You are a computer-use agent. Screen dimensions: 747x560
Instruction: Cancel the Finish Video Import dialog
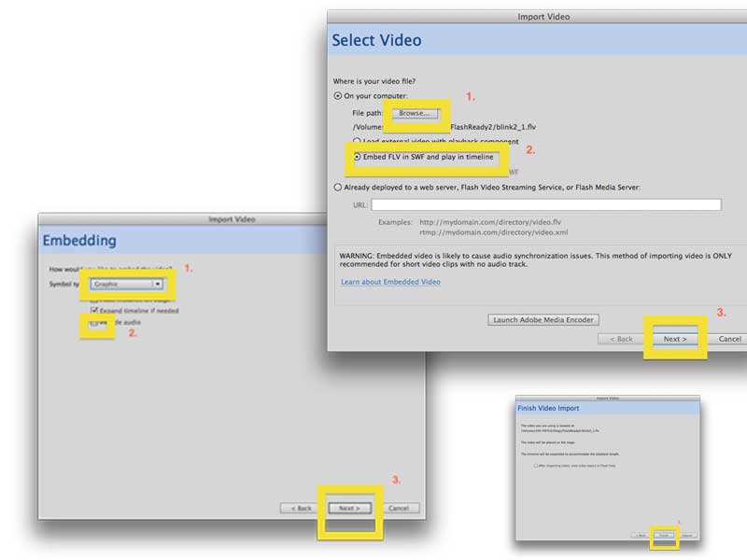click(686, 535)
